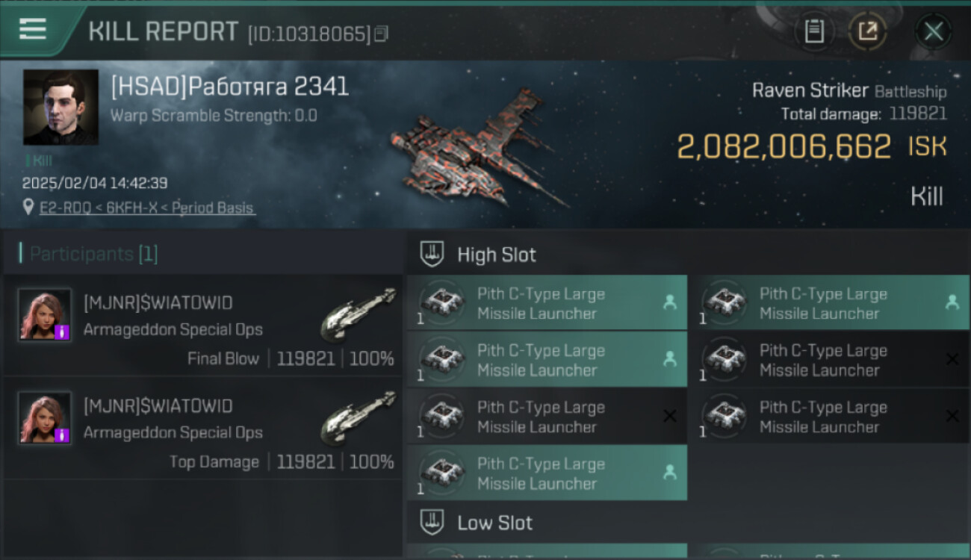Select Final Blow participant portrait
Image resolution: width=971 pixels, height=560 pixels.
point(45,314)
